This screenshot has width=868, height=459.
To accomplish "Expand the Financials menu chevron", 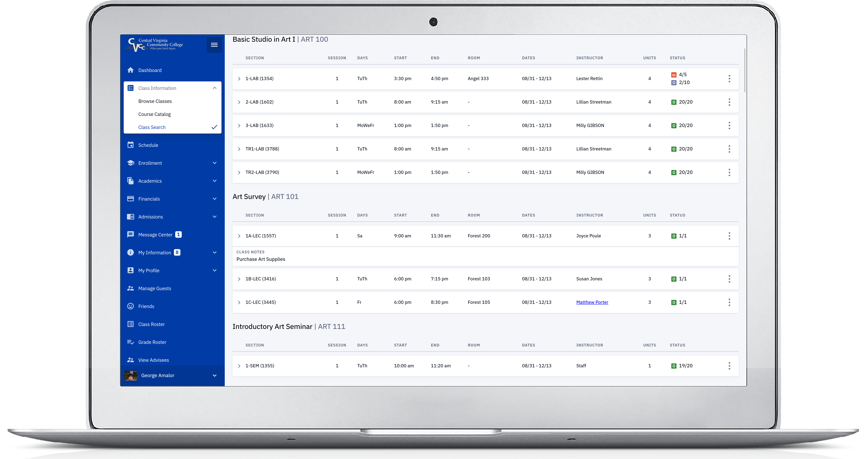I will (214, 199).
